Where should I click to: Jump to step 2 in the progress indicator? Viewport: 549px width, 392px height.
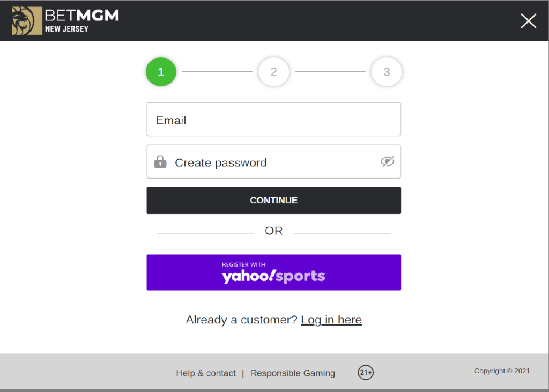click(273, 72)
